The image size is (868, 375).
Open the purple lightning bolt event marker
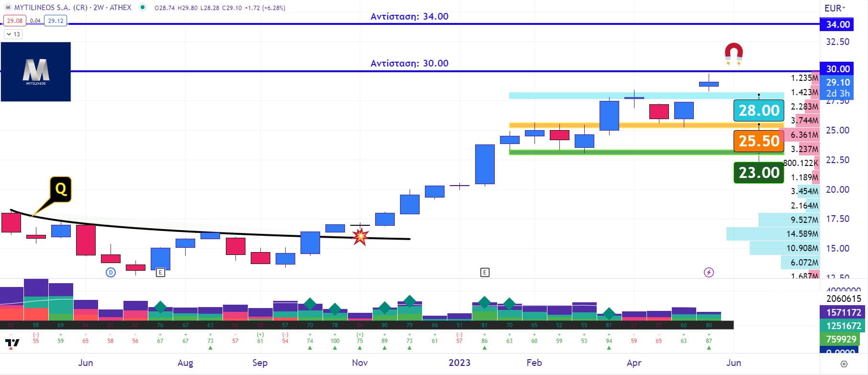click(x=709, y=273)
